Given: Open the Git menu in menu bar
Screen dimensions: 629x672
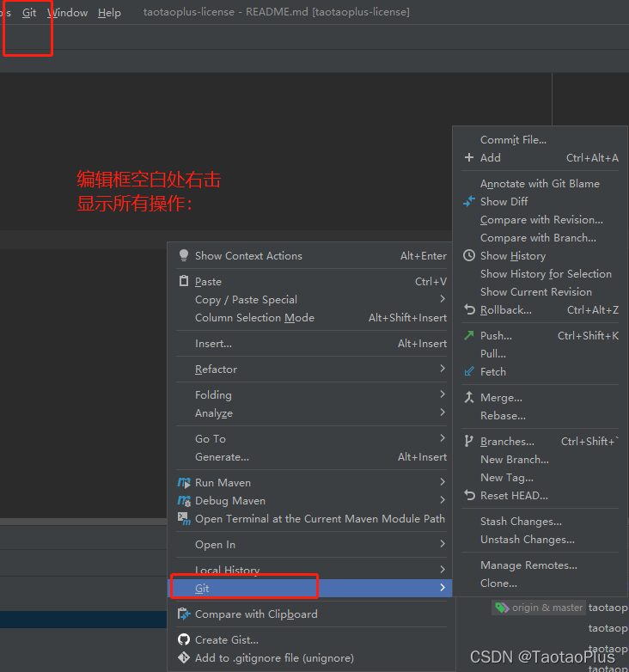Looking at the screenshot, I should [x=29, y=12].
